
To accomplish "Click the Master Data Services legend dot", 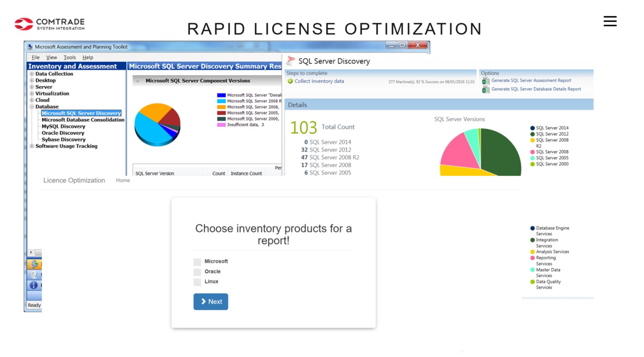I will tap(532, 270).
